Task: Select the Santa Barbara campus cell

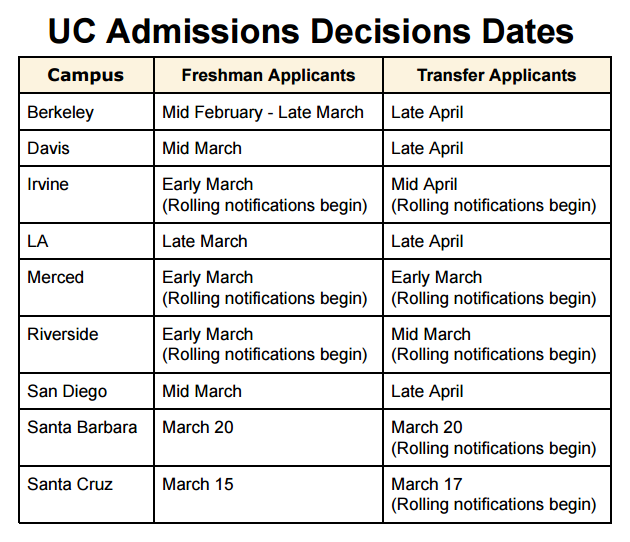Action: click(84, 427)
